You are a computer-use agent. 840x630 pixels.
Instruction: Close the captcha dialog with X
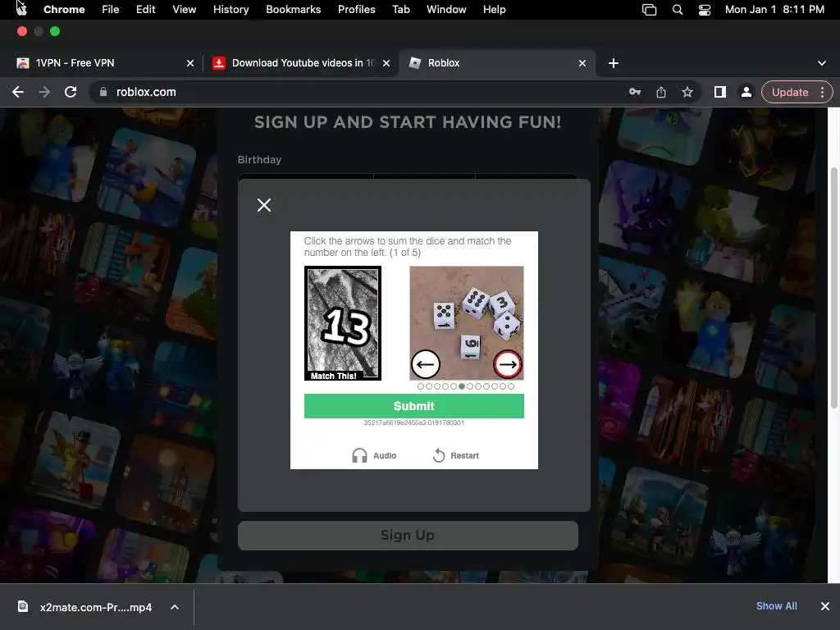pos(263,205)
